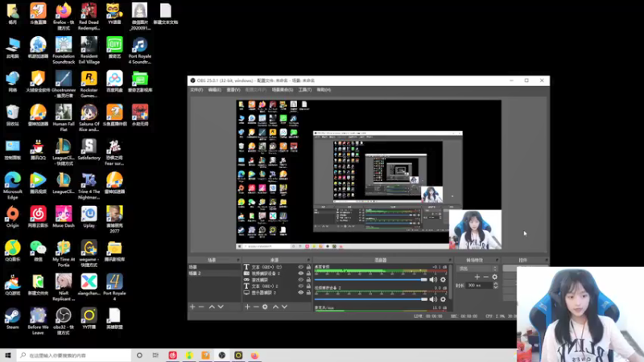This screenshot has width=644, height=362.
Task: Pop out the transitions dock panel
Action: (497, 260)
